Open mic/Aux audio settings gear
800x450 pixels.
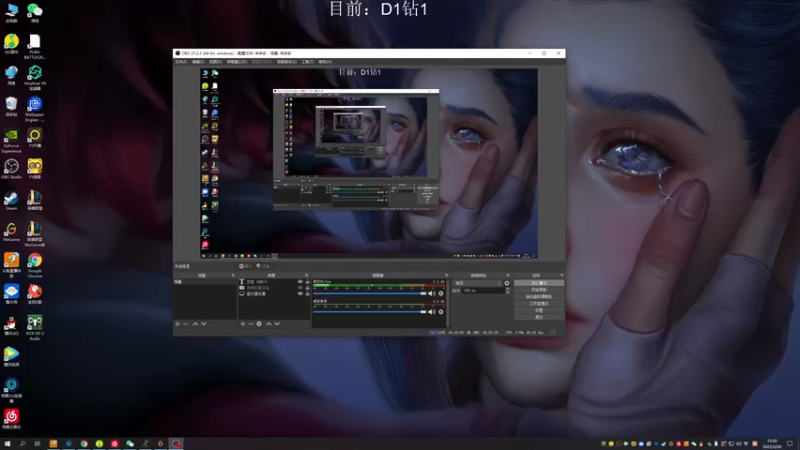click(x=441, y=293)
